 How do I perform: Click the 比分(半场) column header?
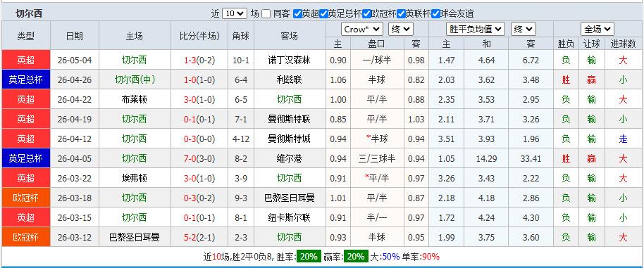tap(199, 36)
